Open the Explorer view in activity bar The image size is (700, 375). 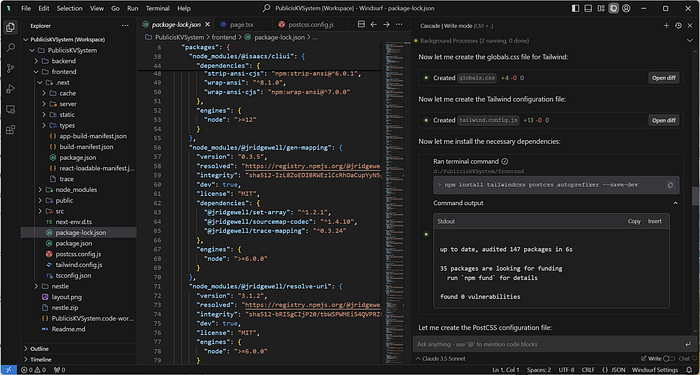point(10,28)
